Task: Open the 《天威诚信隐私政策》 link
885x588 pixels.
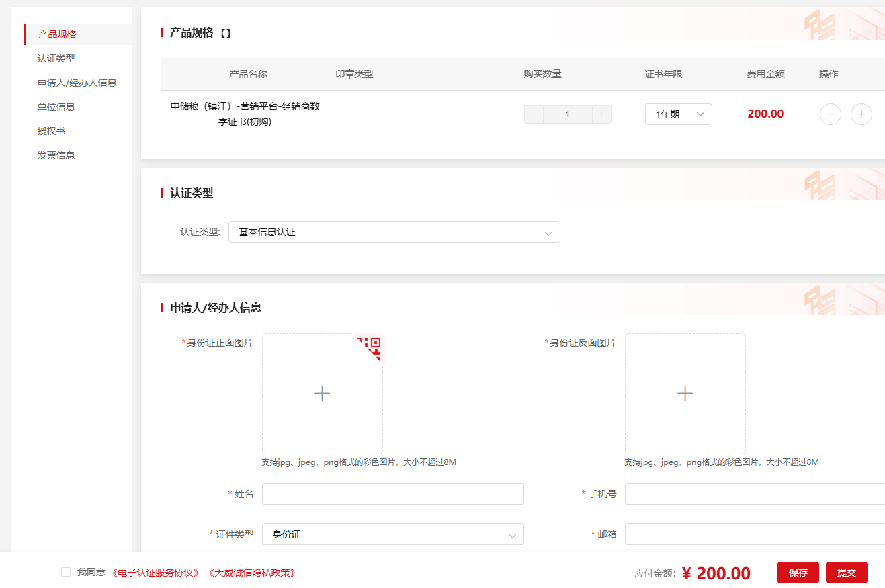Action: (252, 573)
